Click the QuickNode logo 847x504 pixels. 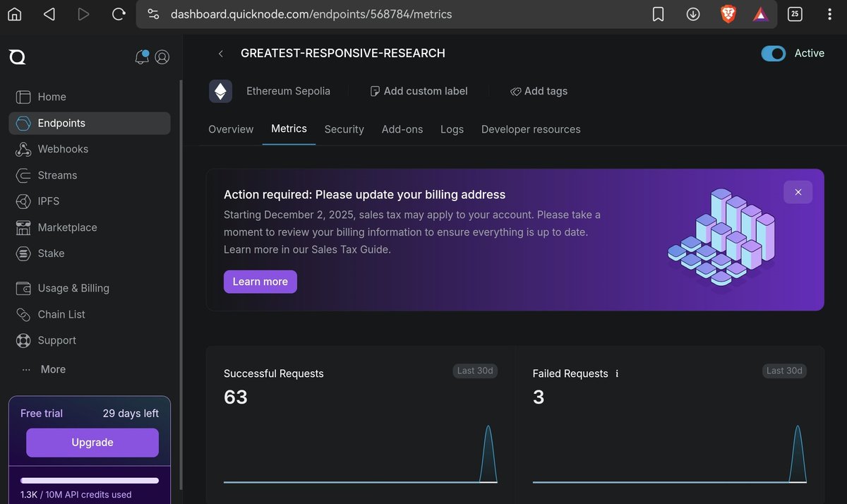click(x=17, y=56)
